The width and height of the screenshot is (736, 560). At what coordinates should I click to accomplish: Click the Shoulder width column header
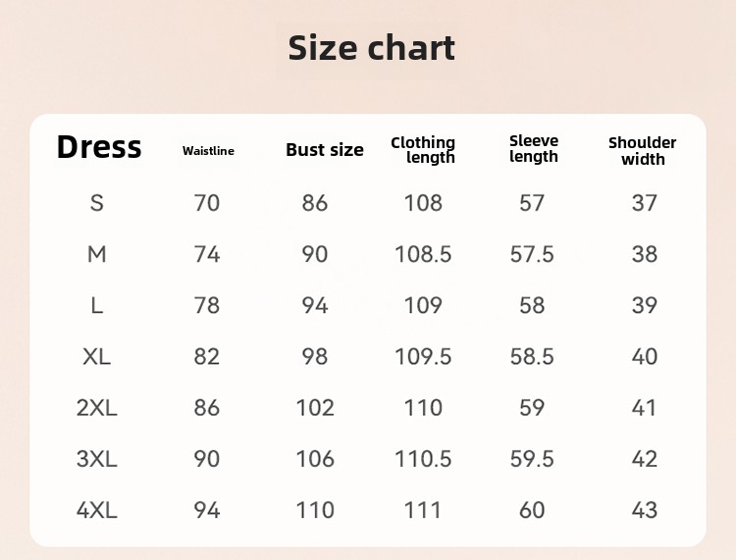(643, 151)
